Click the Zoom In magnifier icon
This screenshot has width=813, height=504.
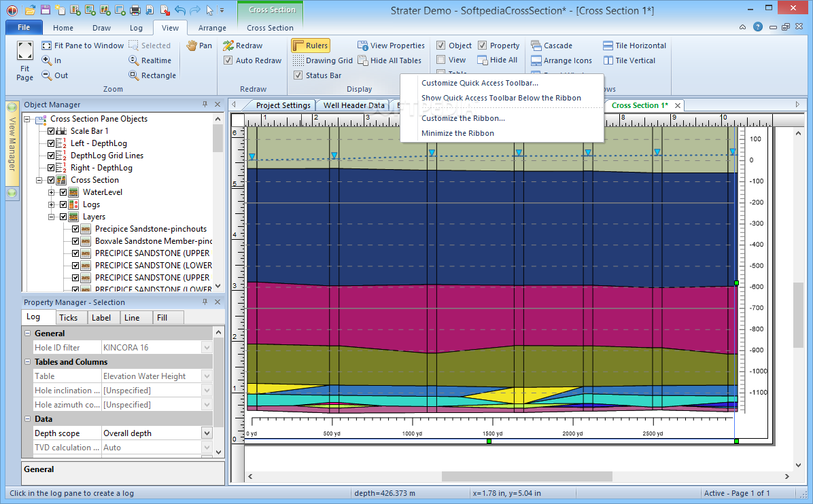[x=47, y=60]
